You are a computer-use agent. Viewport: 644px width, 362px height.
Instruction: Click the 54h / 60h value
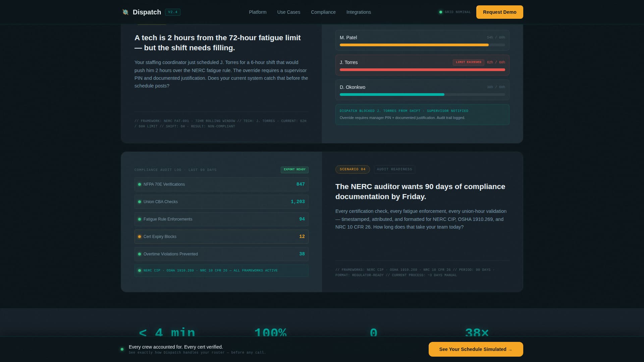496,38
